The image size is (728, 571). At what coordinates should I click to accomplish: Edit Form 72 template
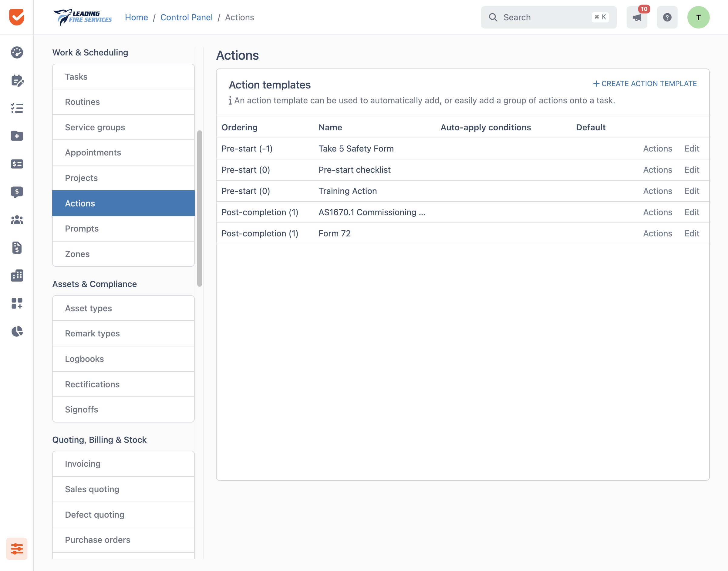692,233
